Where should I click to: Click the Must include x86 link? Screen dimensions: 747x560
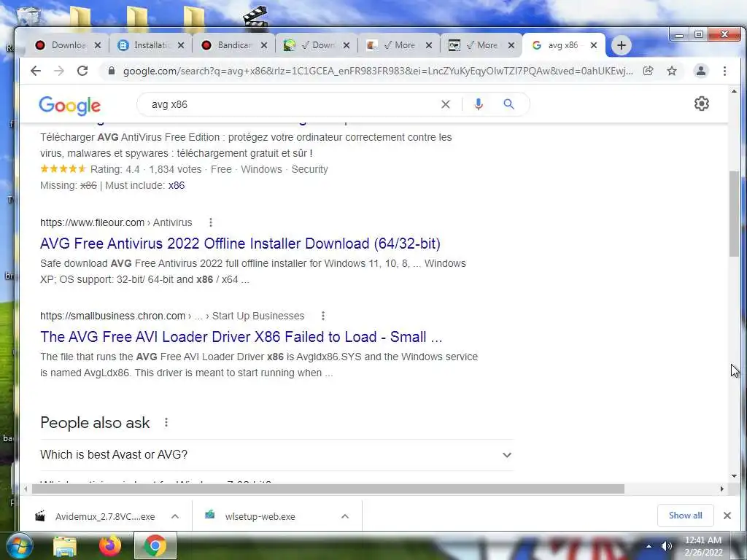point(177,185)
